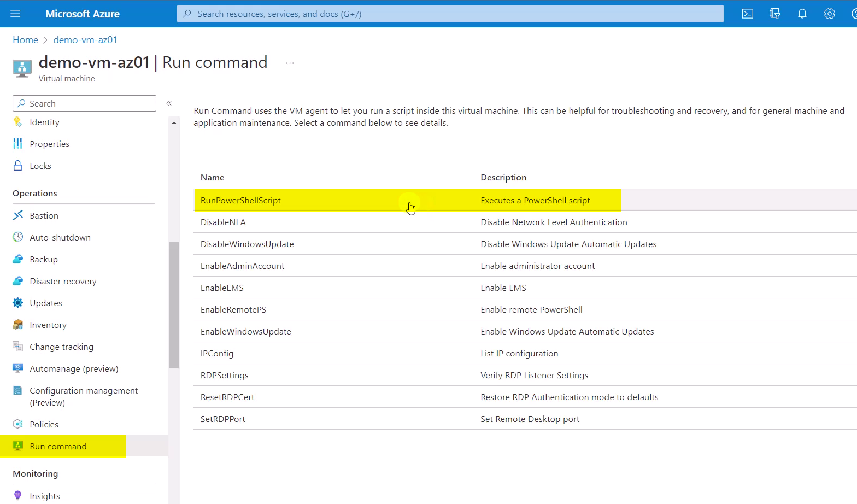This screenshot has height=504, width=857.
Task: Select the RDPSettings command
Action: 525,375
